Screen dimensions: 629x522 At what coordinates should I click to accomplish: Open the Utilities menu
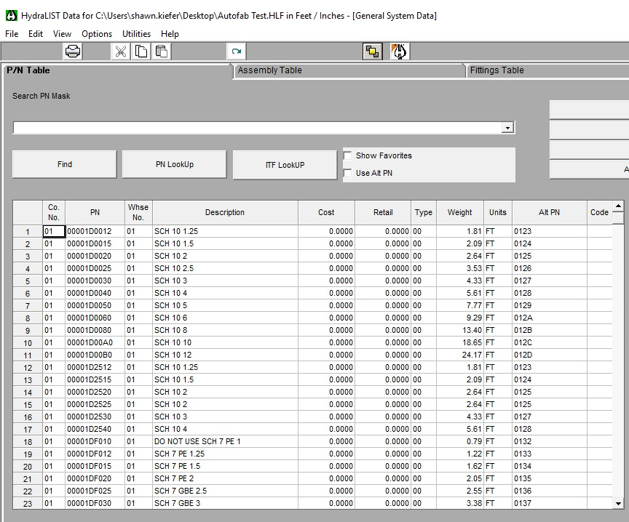coord(136,34)
